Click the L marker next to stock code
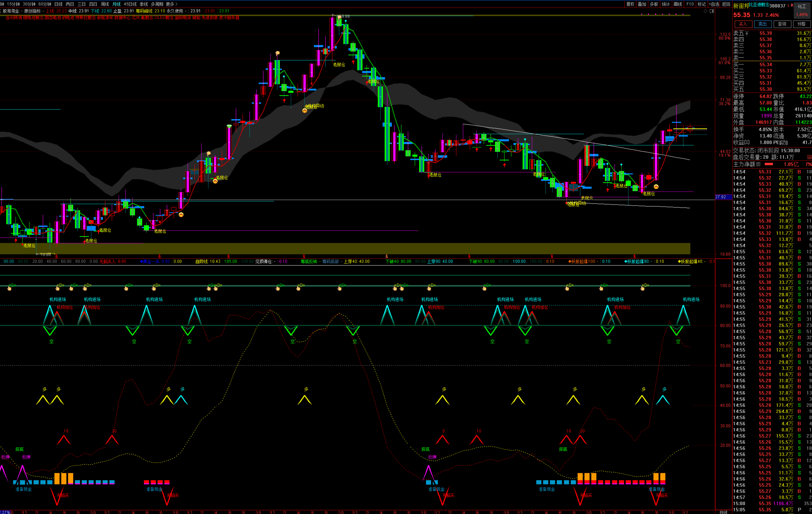Viewport: 812px width, 514px height. 788,5
